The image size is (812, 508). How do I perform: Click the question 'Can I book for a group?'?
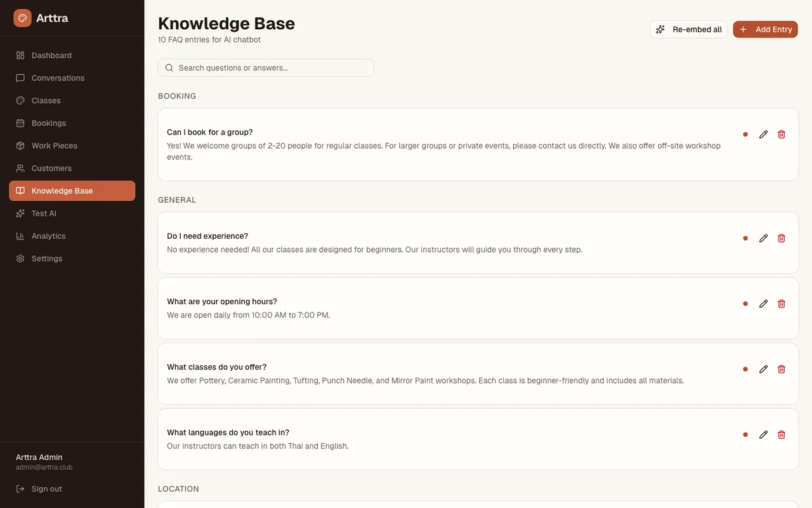(x=210, y=132)
